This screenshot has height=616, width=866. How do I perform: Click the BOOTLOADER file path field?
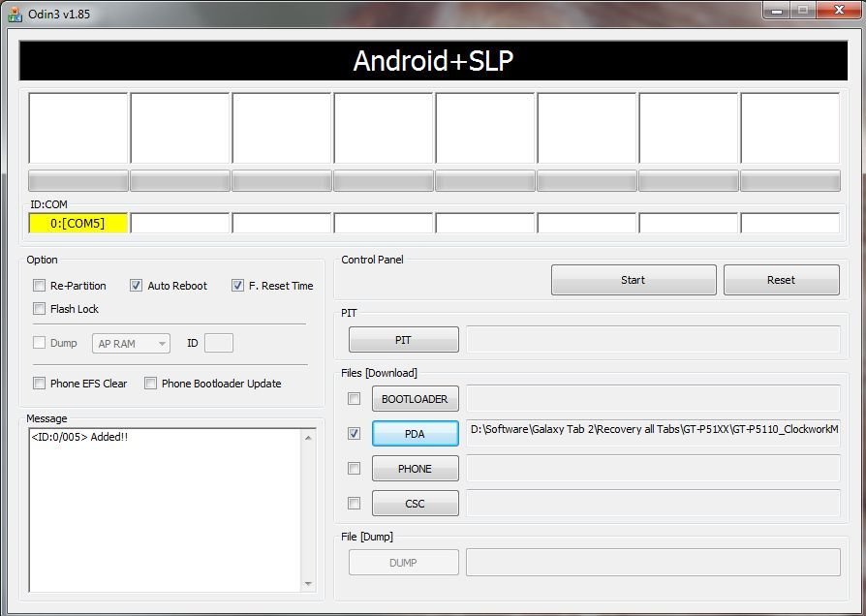pyautogui.click(x=653, y=398)
